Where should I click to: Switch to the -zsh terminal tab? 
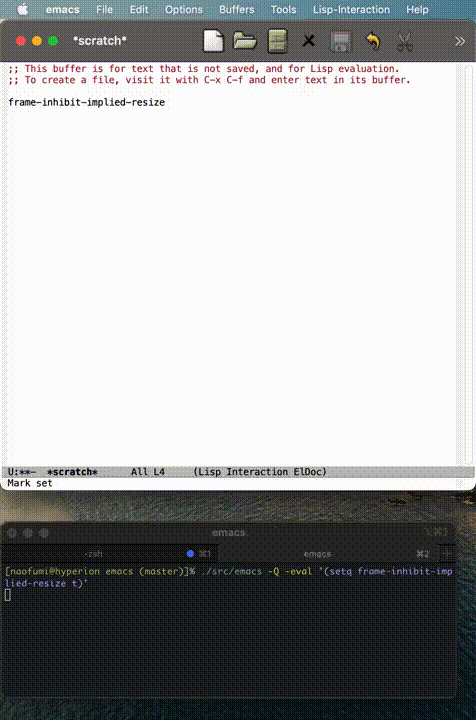tap(109, 554)
